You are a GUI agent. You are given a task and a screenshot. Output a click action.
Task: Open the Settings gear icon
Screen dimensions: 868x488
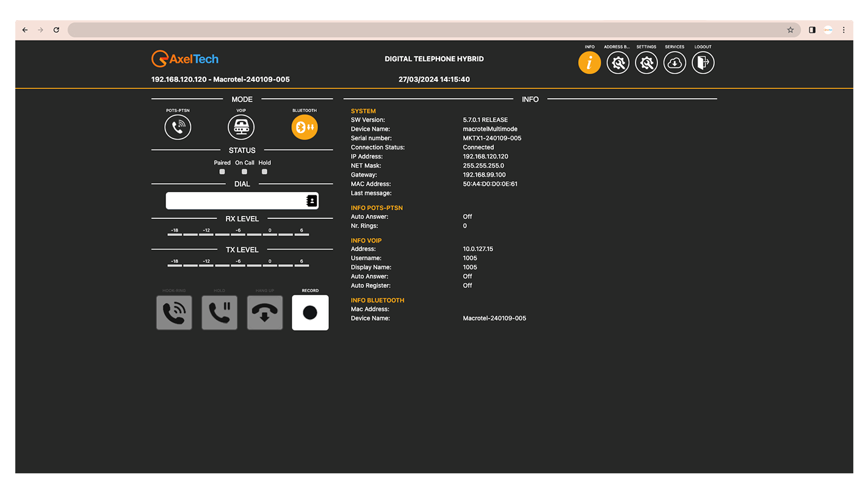coord(646,63)
